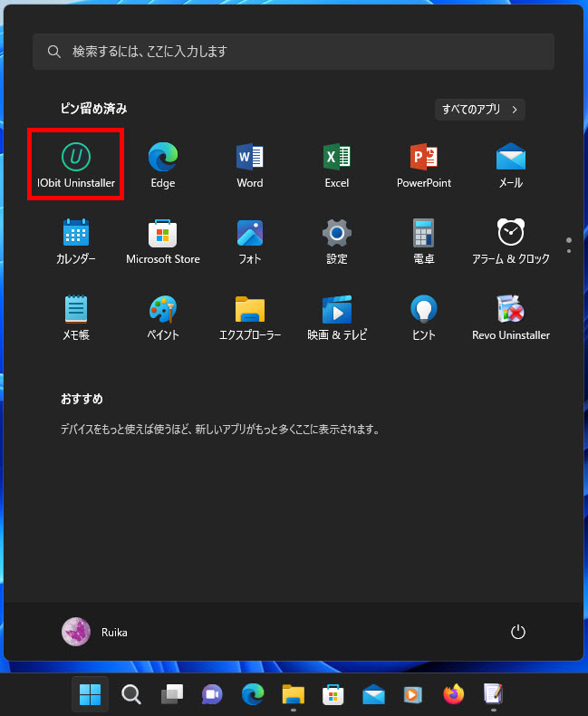588x716 pixels.
Task: Open the ヒント tips app
Action: [x=424, y=316]
